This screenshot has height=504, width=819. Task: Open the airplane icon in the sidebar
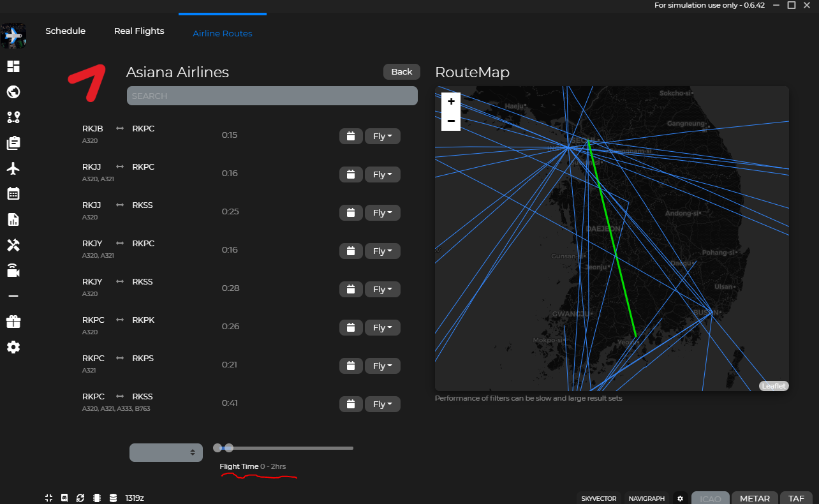(13, 168)
